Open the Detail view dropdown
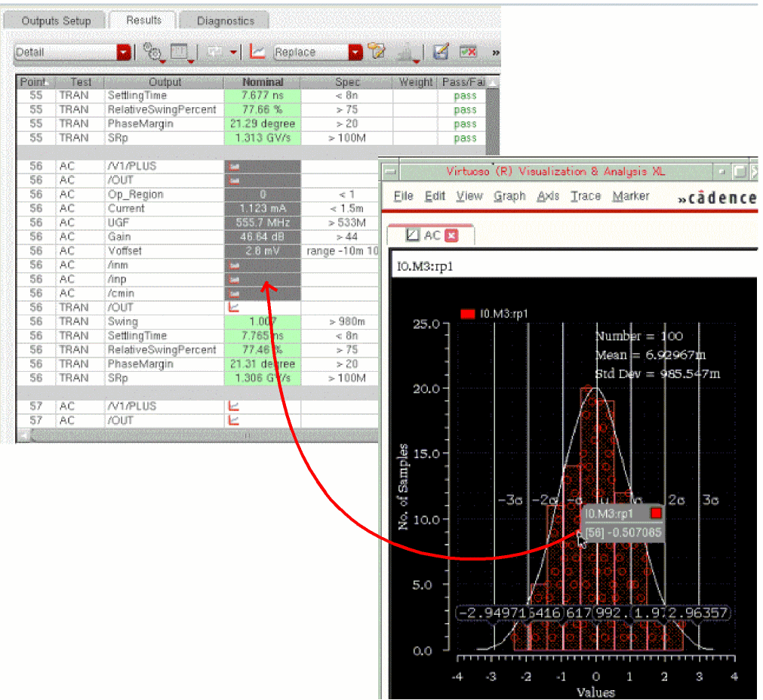Viewport: 763px width, 700px height. tap(124, 52)
